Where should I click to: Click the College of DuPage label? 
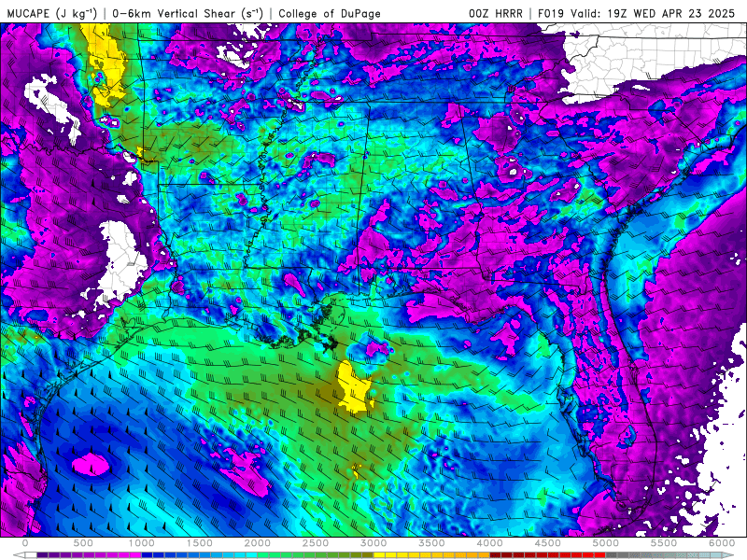(x=330, y=14)
